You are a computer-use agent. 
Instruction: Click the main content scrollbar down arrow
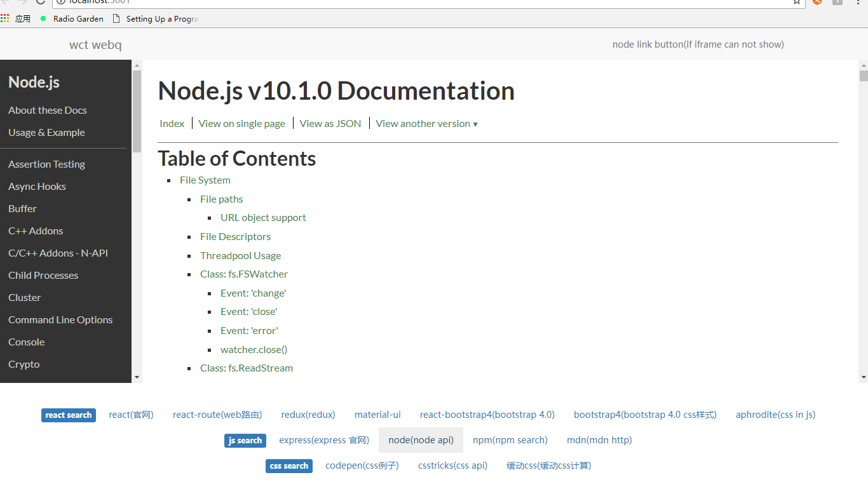click(x=864, y=377)
